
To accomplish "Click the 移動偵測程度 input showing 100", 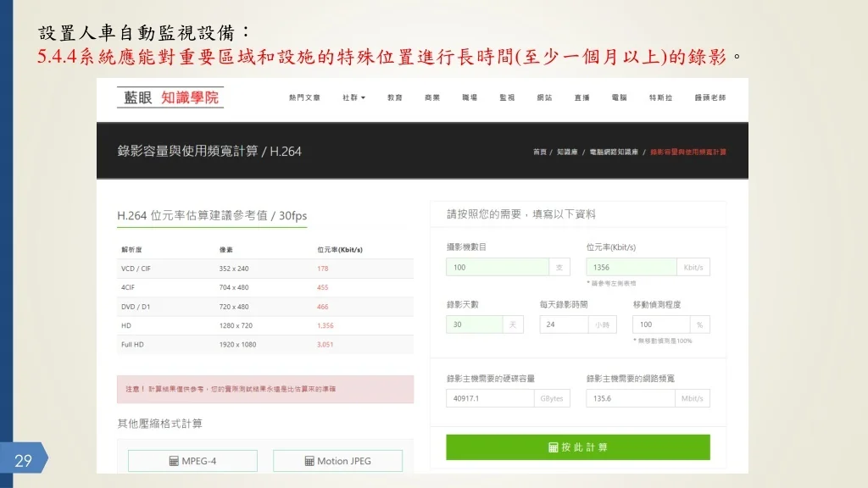I will point(661,324).
